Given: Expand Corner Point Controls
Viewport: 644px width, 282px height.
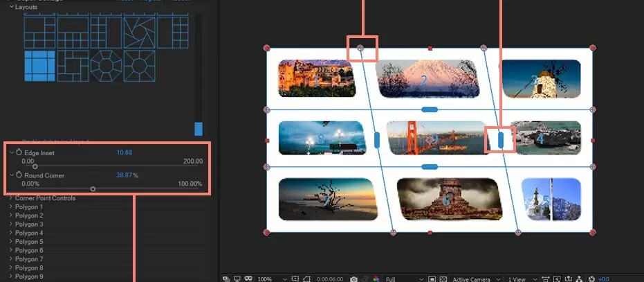Looking at the screenshot, I should [x=11, y=198].
